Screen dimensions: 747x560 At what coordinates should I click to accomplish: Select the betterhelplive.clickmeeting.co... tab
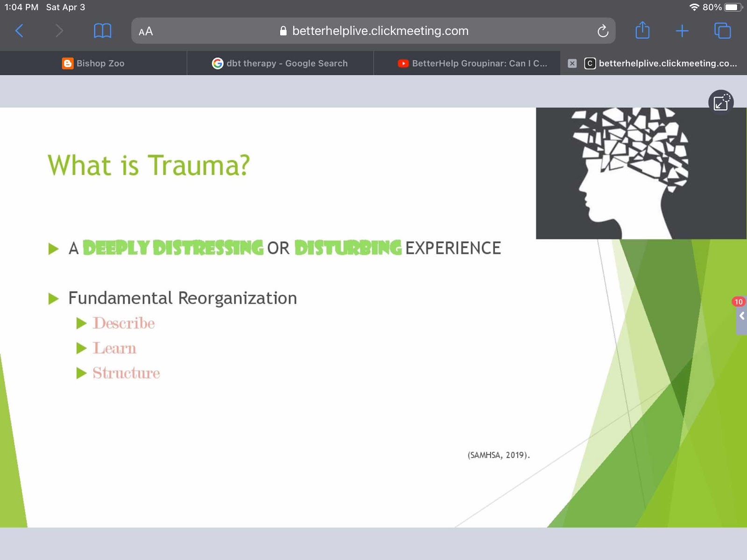click(654, 63)
